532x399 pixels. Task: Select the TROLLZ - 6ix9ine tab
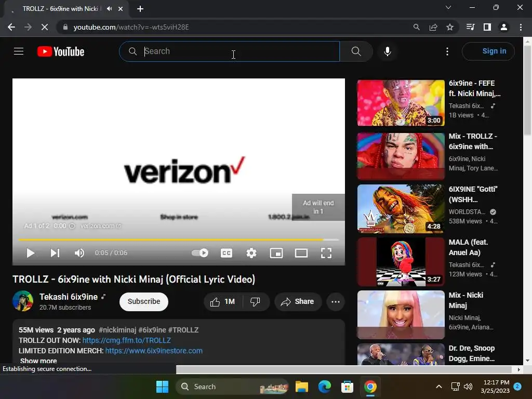click(x=66, y=9)
